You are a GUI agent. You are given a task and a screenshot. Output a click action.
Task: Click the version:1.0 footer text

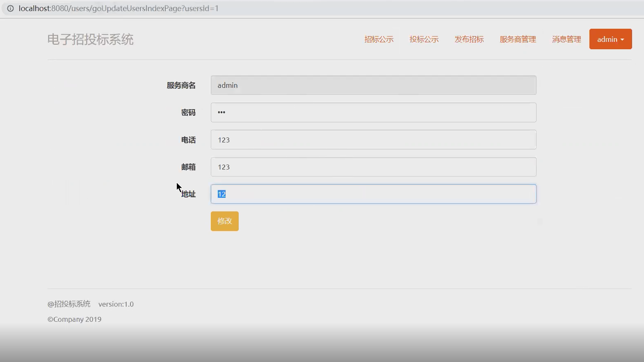pos(116,304)
